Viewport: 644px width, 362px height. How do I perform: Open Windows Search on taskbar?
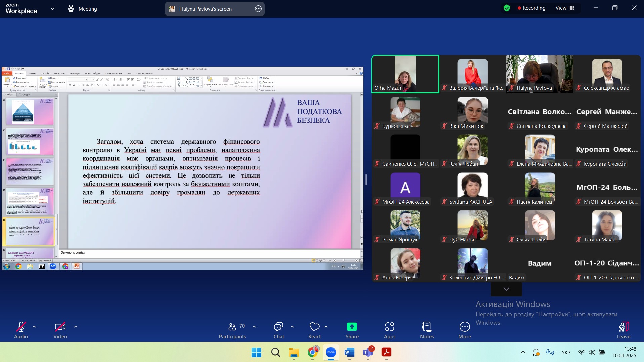(275, 352)
